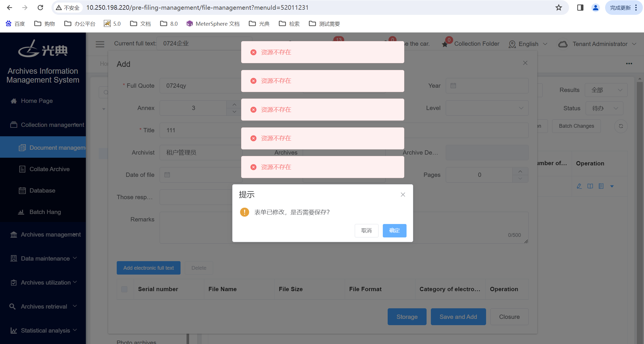This screenshot has width=644, height=344.
Task: Click Add electronic full text button
Action: (x=148, y=268)
